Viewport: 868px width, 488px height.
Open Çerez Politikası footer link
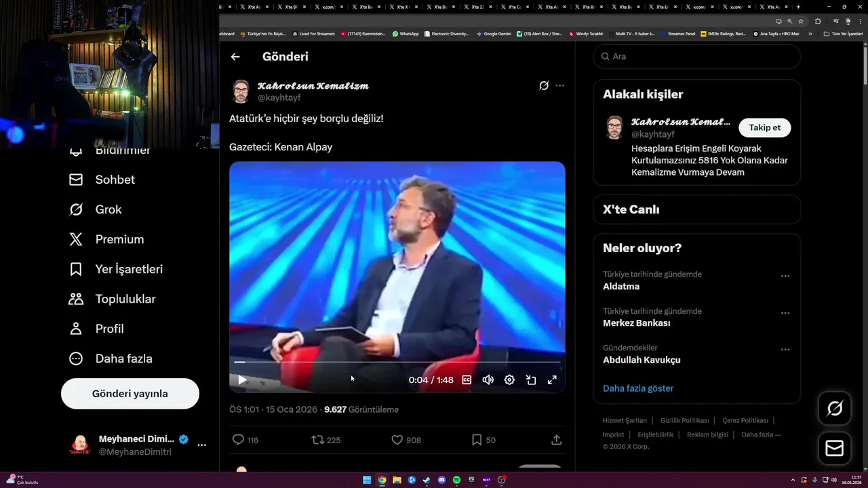click(745, 420)
